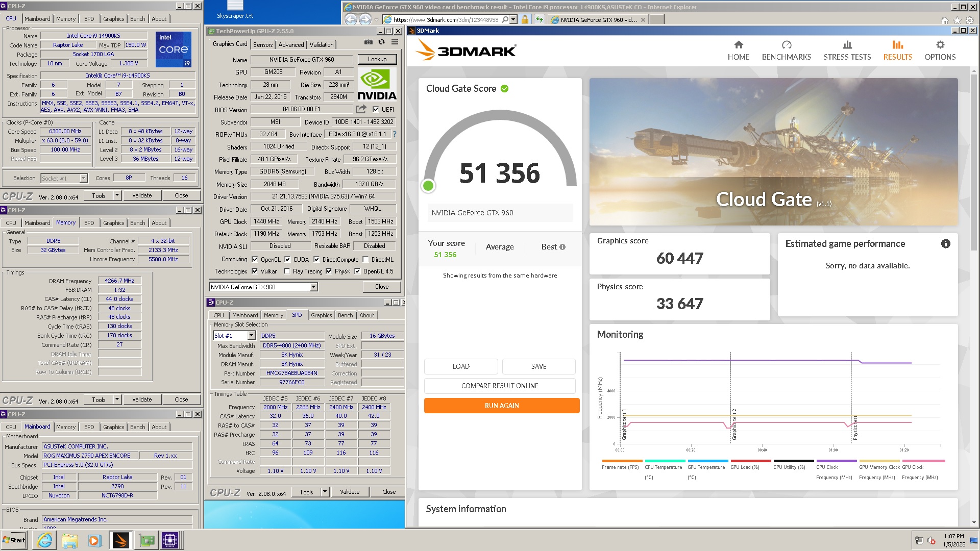The image size is (980, 551).
Task: Close the NVIDIA GeForce GTX 960 IE tab
Action: 643,20
